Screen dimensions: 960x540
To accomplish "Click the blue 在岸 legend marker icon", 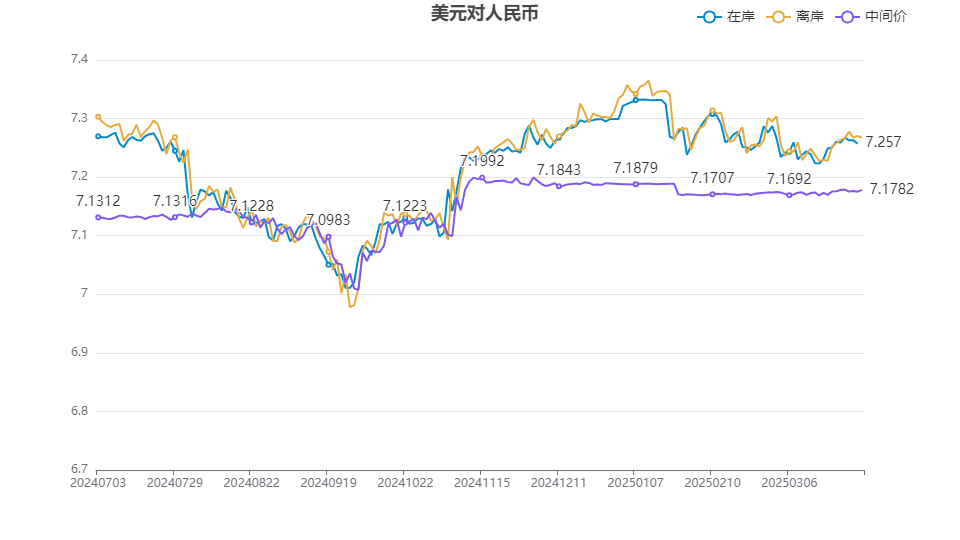I will 710,17.
